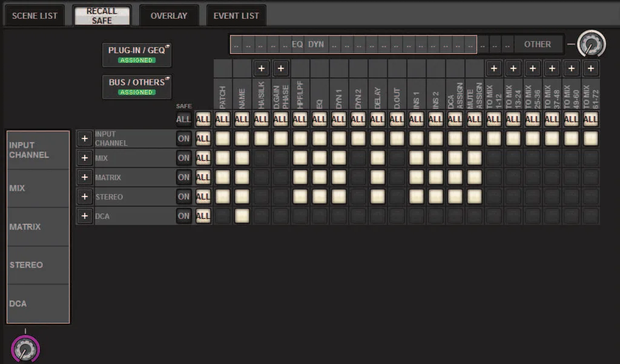Image resolution: width=620 pixels, height=364 pixels.
Task: Select ALL parameters for the MIX row
Action: coord(203,158)
